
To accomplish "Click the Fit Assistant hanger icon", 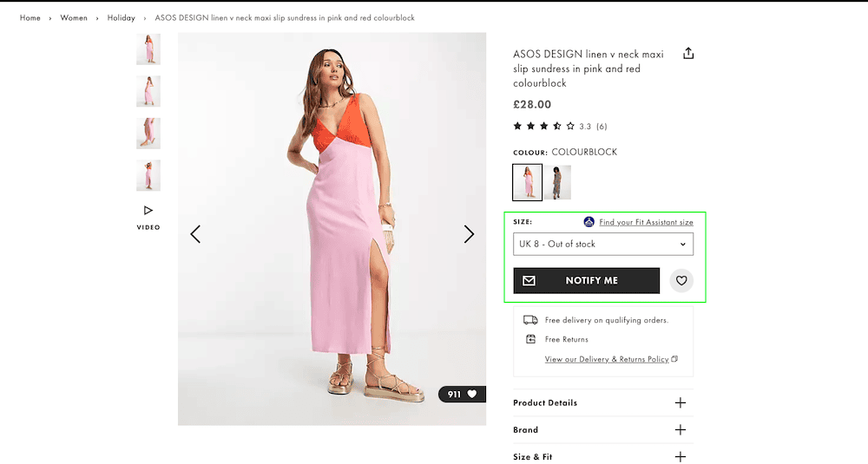I will coord(589,222).
